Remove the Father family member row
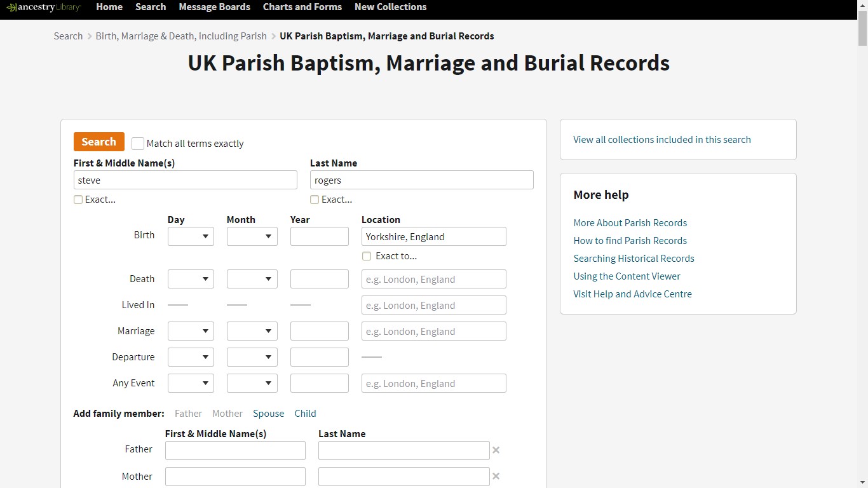Screen dimensions: 868x488 [496, 450]
